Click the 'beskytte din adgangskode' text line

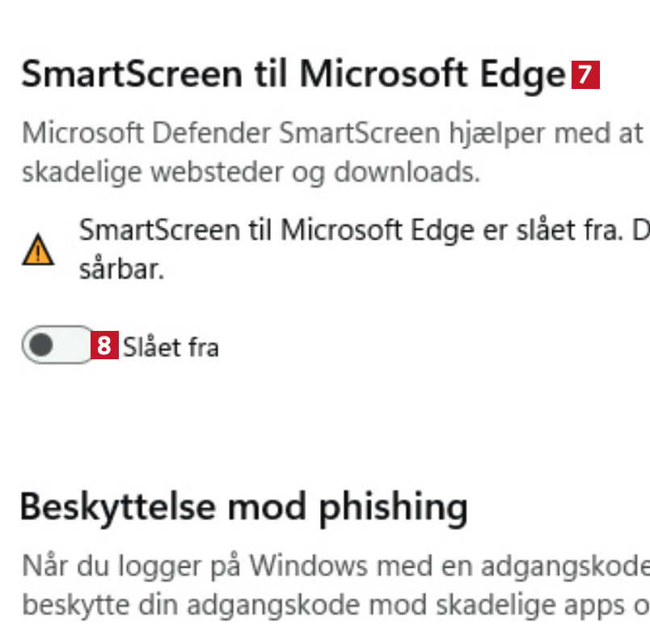point(331,604)
